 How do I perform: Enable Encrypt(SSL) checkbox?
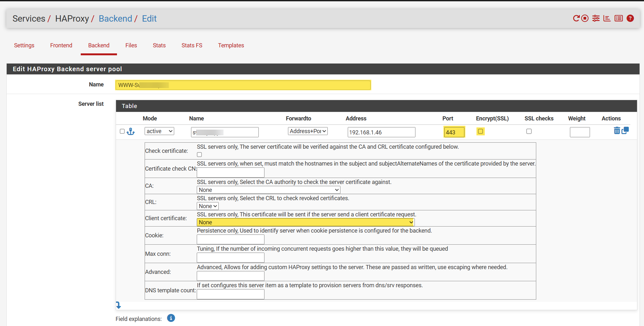(480, 131)
